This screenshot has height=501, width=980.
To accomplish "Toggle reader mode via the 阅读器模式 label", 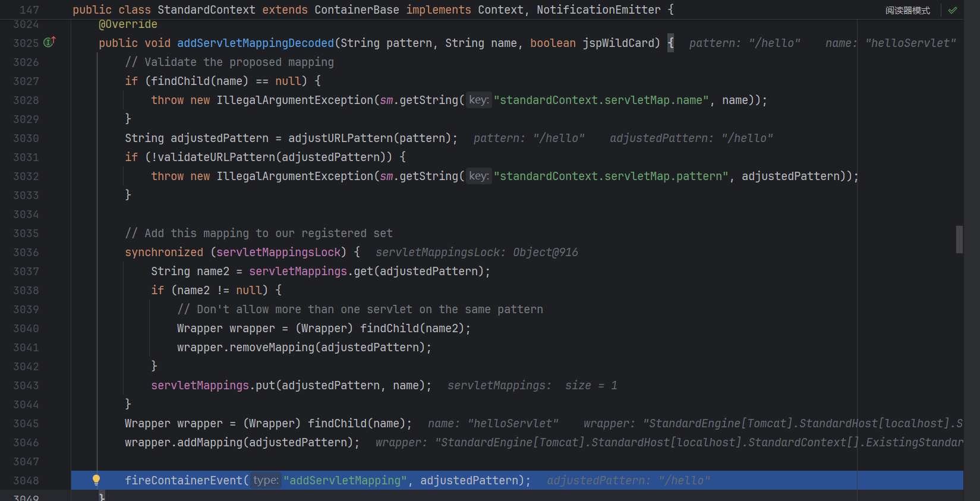I will [x=907, y=10].
